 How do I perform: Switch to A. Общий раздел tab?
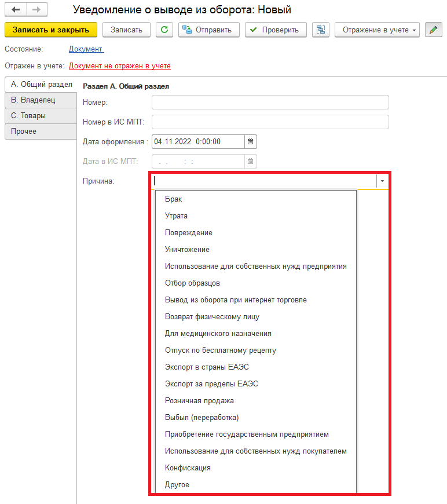point(41,85)
